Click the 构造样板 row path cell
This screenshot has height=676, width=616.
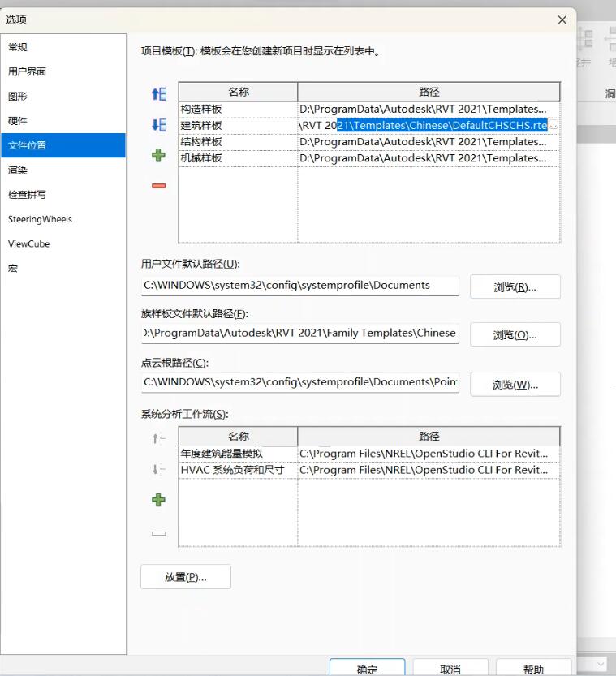tap(429, 109)
